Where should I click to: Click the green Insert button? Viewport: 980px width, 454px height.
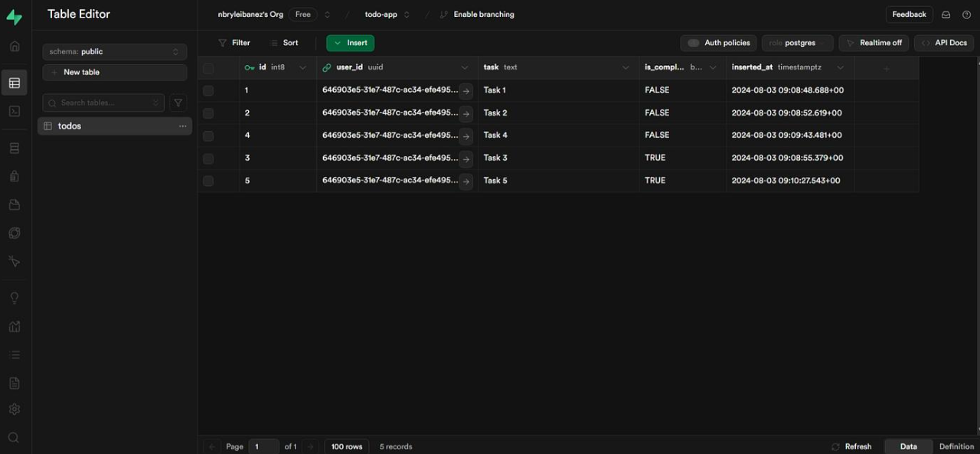tap(350, 43)
